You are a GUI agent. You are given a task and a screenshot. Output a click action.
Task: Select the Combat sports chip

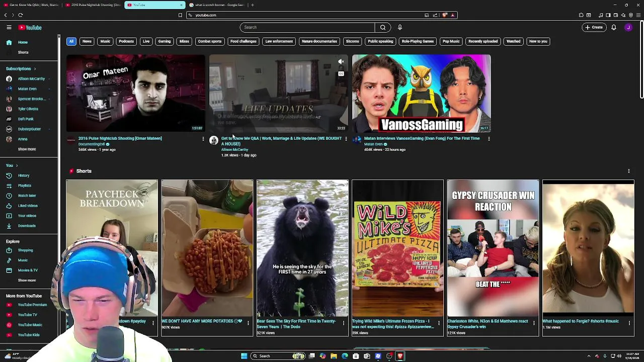click(x=210, y=41)
